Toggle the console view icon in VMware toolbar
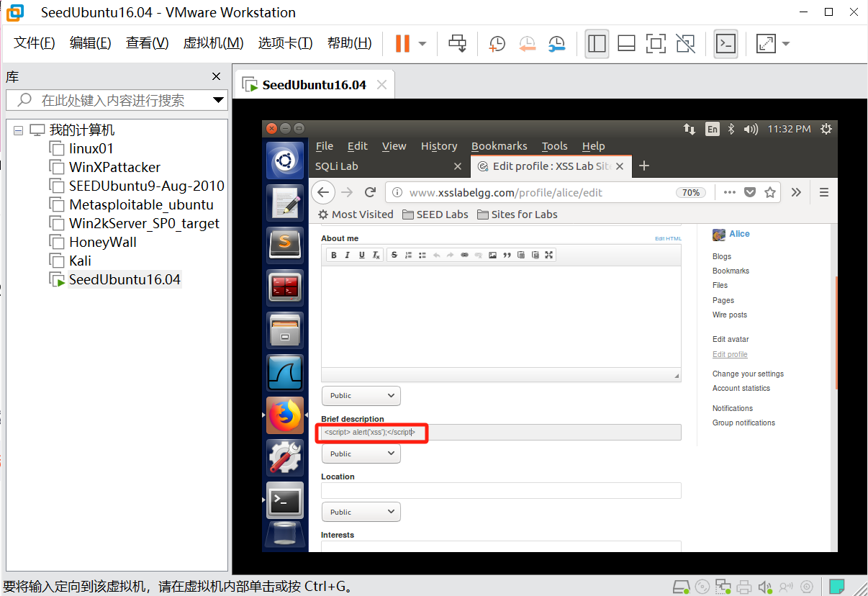The image size is (868, 596). 725,43
